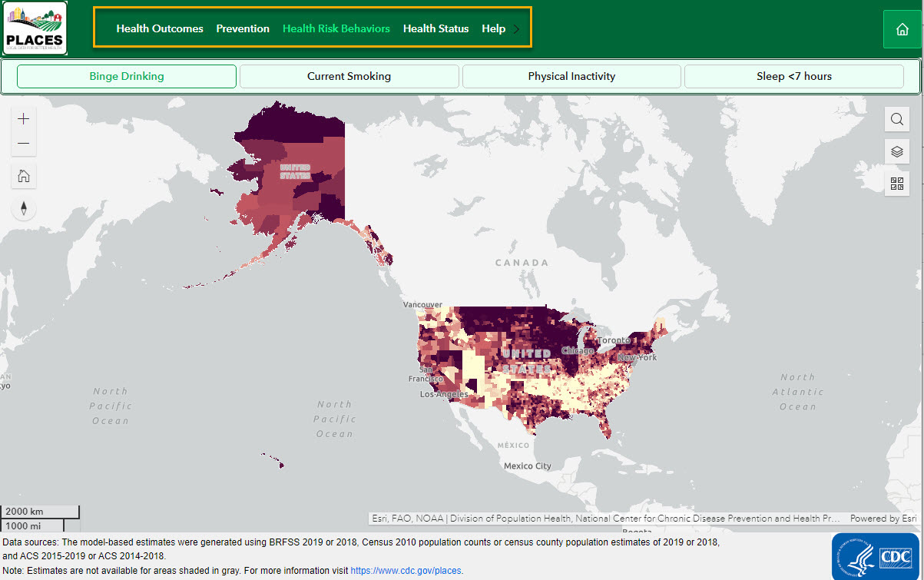This screenshot has height=580, width=924.
Task: Select the Binge Drinking button
Action: 126,76
